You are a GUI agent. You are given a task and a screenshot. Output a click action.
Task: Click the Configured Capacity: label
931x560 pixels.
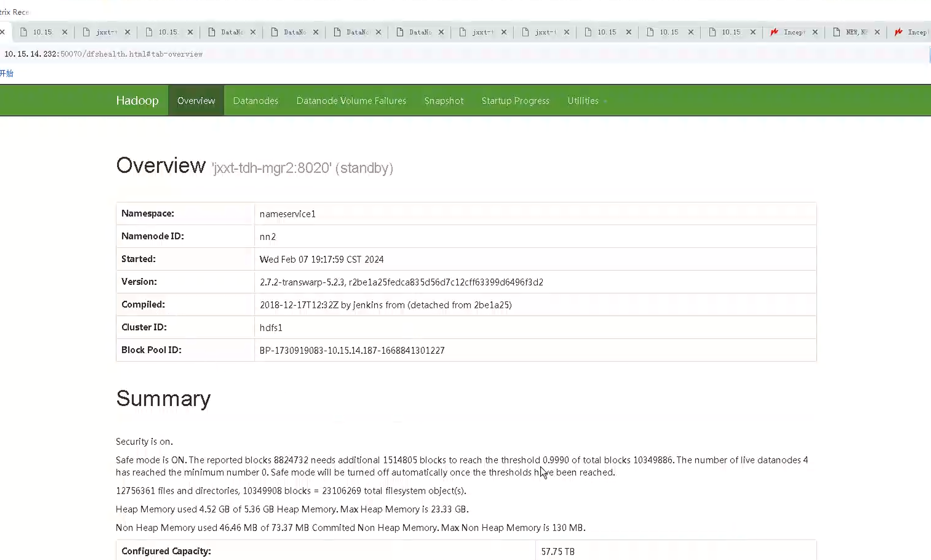(x=166, y=551)
